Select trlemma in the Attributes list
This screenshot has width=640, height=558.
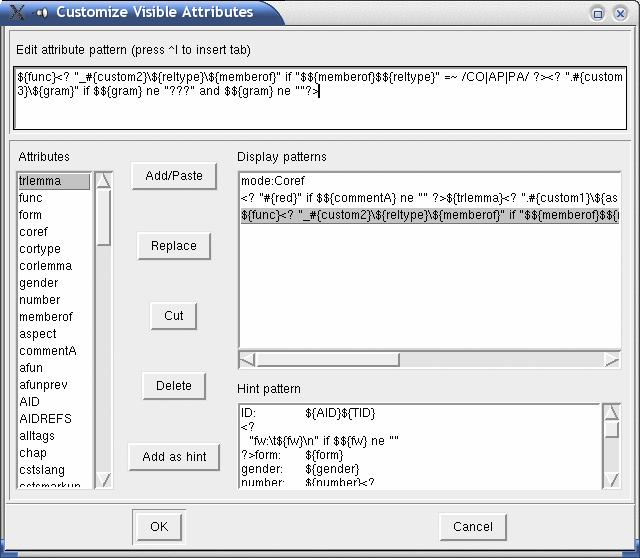54,181
